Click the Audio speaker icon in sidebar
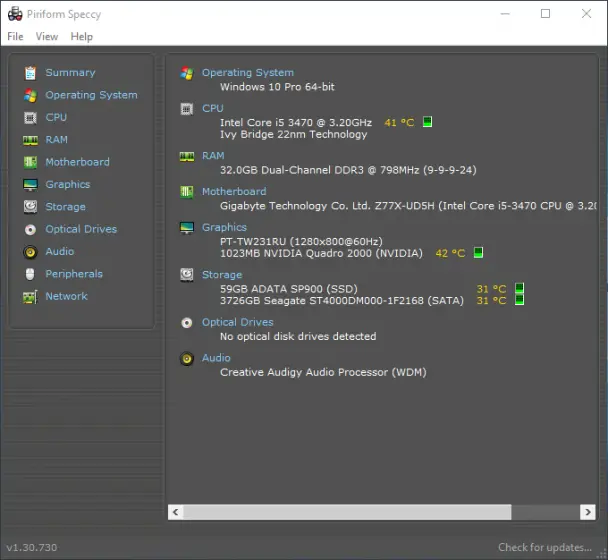 click(30, 252)
